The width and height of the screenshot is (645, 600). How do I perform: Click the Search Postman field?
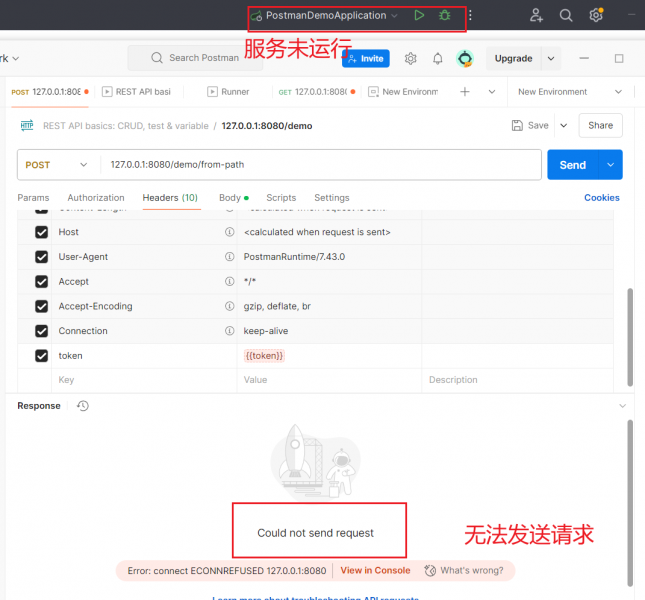(x=195, y=58)
